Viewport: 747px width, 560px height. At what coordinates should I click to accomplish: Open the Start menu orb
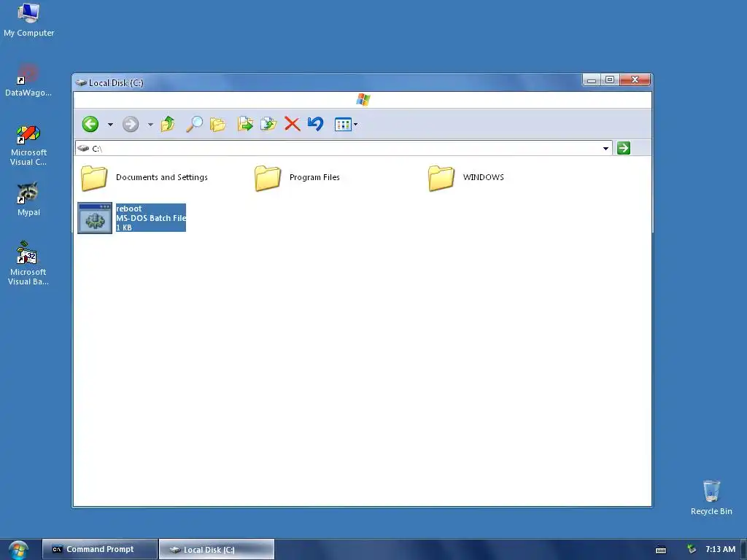coord(18,550)
